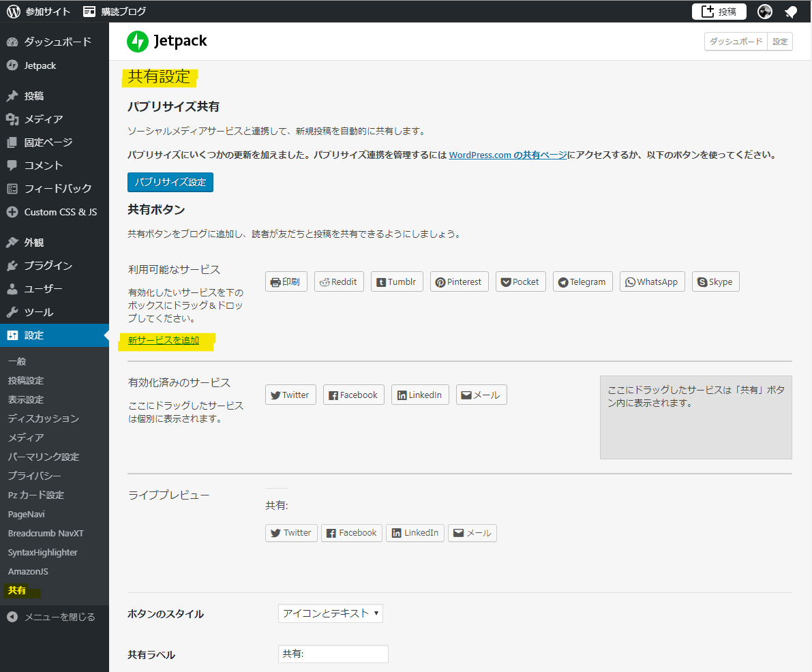
Task: Click the 共有ラベル text field
Action: tap(333, 654)
